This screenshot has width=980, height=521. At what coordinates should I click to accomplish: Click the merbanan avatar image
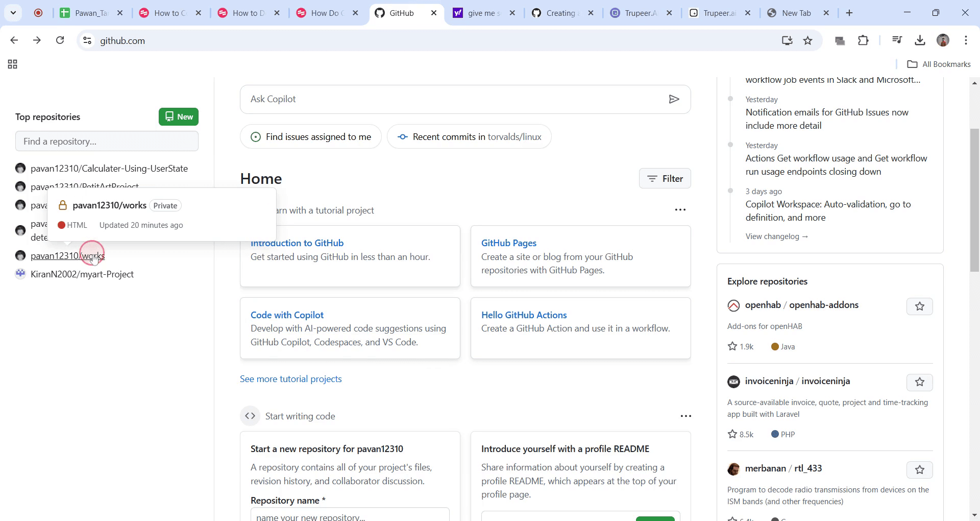point(733,469)
